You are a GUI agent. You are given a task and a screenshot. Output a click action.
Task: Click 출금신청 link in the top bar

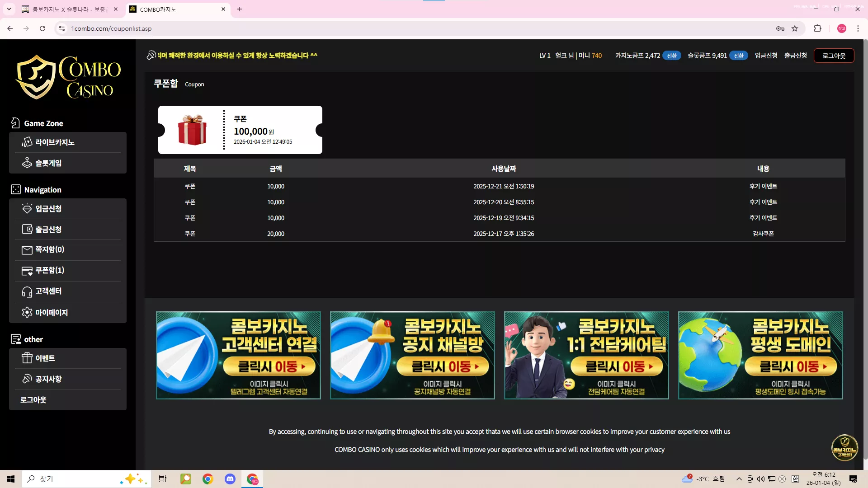(796, 56)
